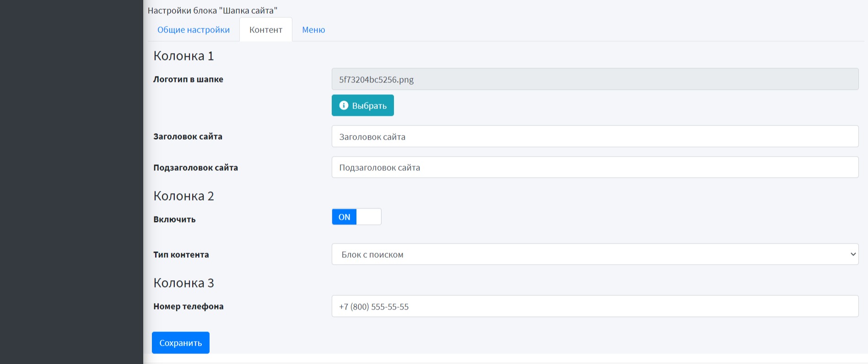The width and height of the screenshot is (868, 364).
Task: Select the Контент tab
Action: point(266,30)
